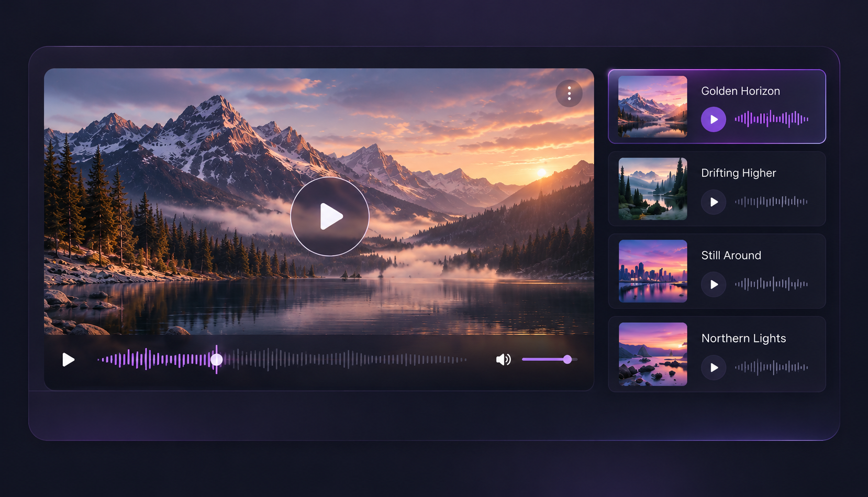Viewport: 868px width, 497px height.
Task: Mute audio with the speaker icon
Action: coord(503,359)
